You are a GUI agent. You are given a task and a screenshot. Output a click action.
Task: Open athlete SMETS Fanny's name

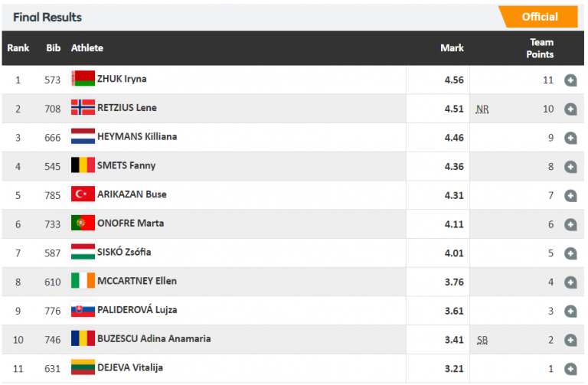point(126,166)
